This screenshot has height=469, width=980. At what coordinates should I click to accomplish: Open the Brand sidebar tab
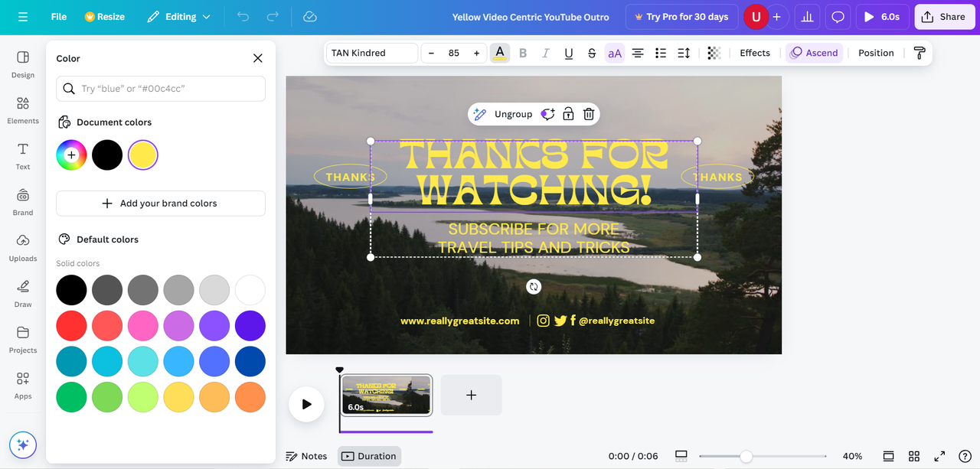click(23, 202)
